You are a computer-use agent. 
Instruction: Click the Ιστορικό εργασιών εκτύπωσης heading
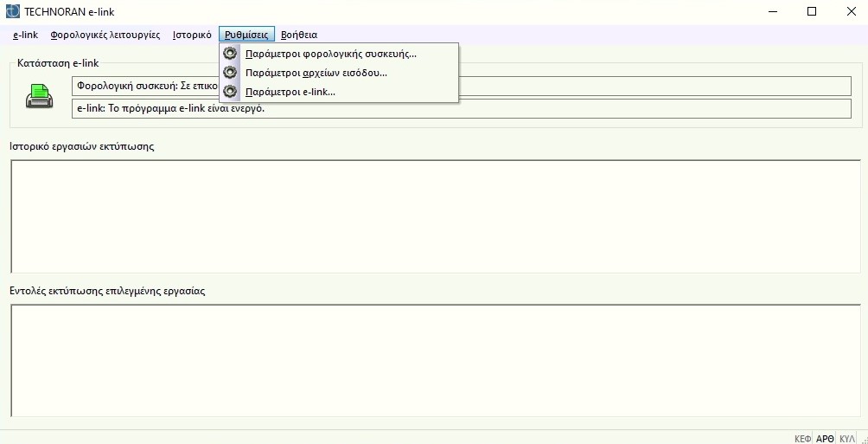pos(82,146)
